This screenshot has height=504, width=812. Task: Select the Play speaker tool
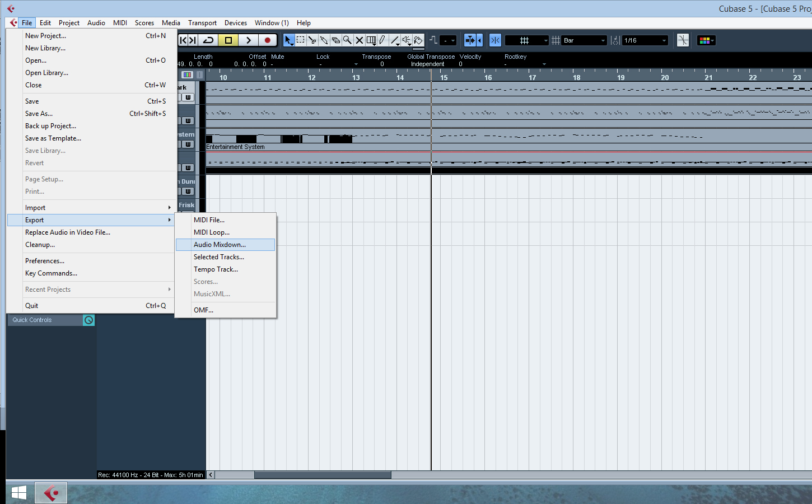pyautogui.click(x=407, y=40)
